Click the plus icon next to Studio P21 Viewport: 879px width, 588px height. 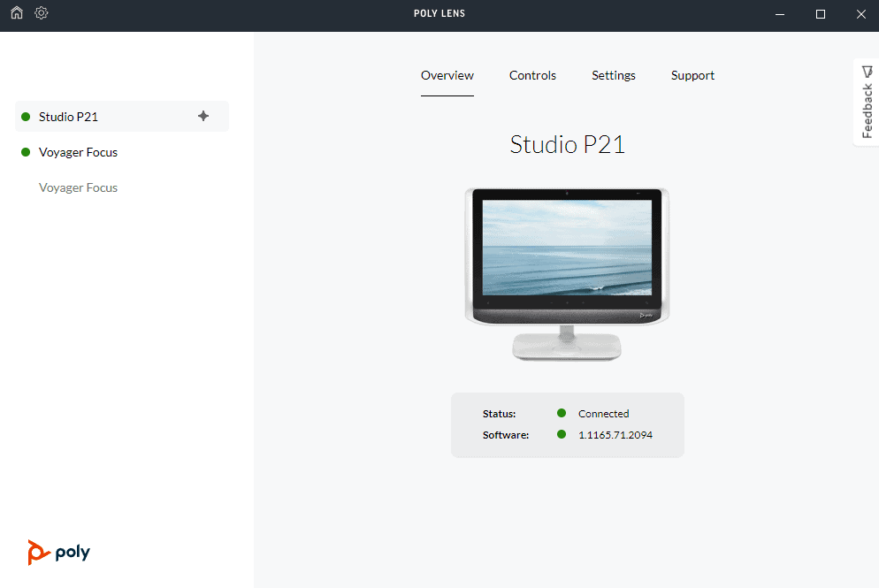pyautogui.click(x=203, y=116)
